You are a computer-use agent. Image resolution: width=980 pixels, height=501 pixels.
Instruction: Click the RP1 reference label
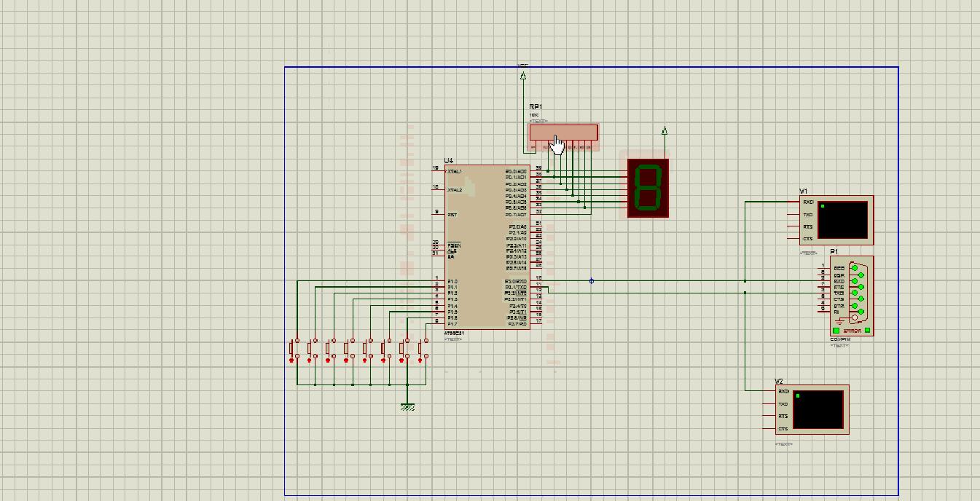pos(536,107)
